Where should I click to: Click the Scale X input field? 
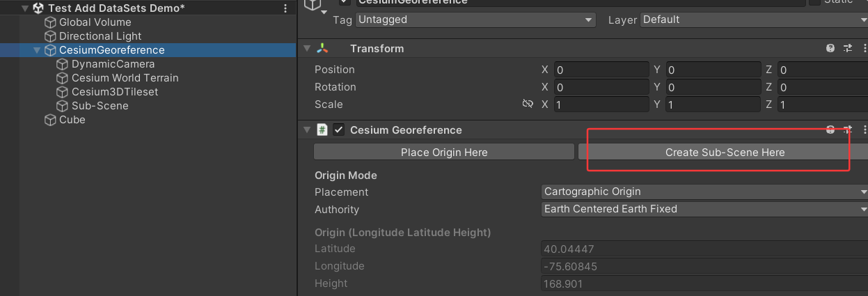[x=601, y=104]
